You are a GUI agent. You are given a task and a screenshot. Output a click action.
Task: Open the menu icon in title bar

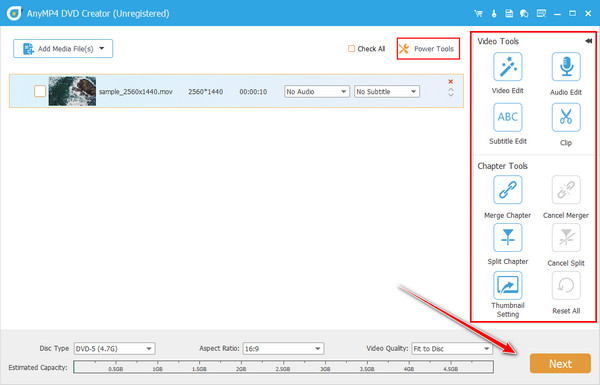[x=541, y=13]
